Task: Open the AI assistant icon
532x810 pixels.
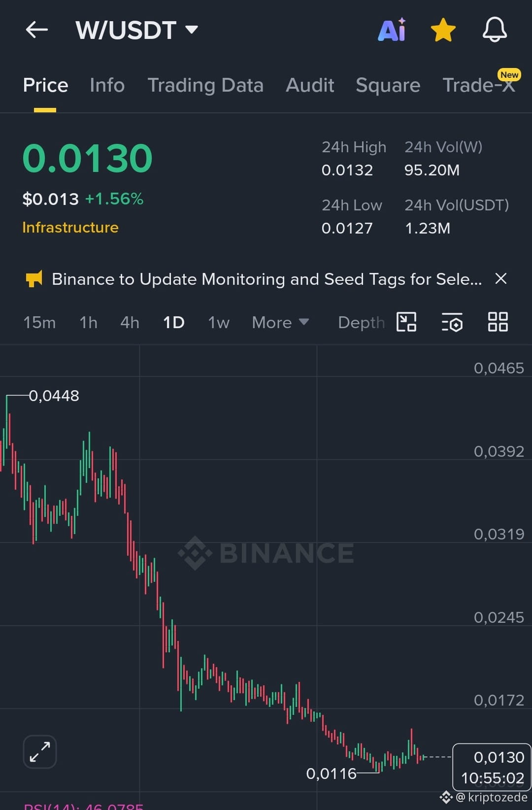Action: coord(392,30)
